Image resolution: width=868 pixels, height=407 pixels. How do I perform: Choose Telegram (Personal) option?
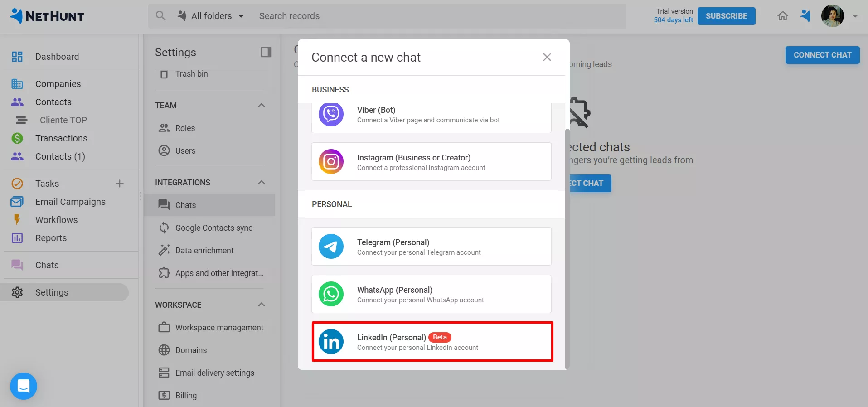(432, 246)
